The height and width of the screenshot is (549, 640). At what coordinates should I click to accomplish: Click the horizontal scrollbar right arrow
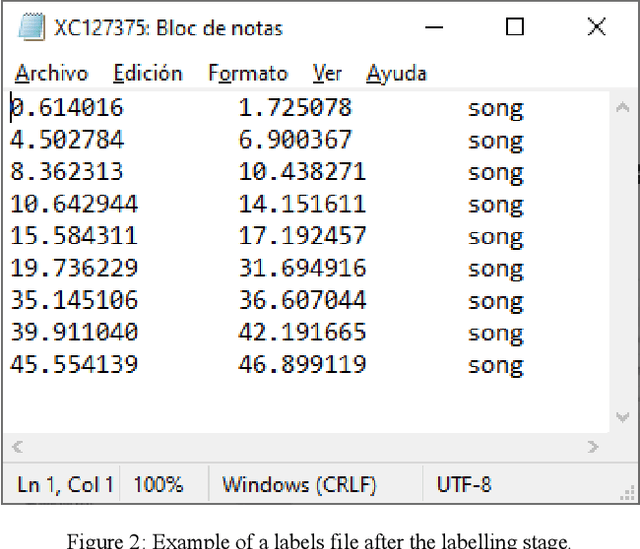[593, 447]
